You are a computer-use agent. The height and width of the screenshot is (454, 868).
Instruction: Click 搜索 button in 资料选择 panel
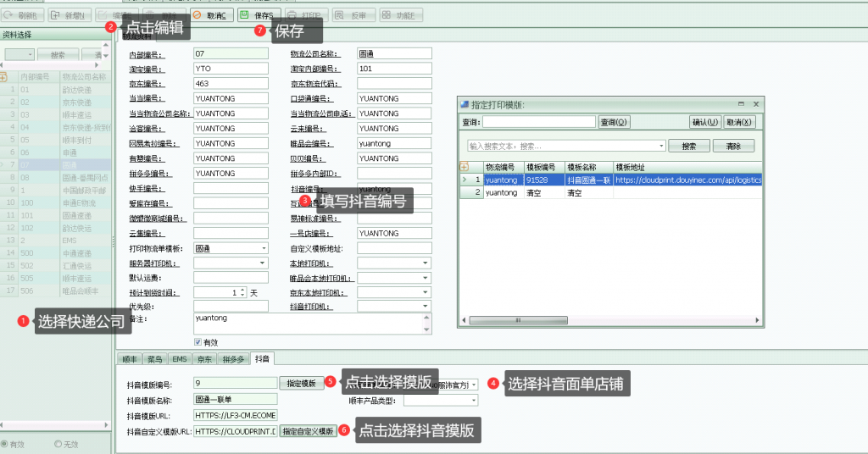point(58,55)
